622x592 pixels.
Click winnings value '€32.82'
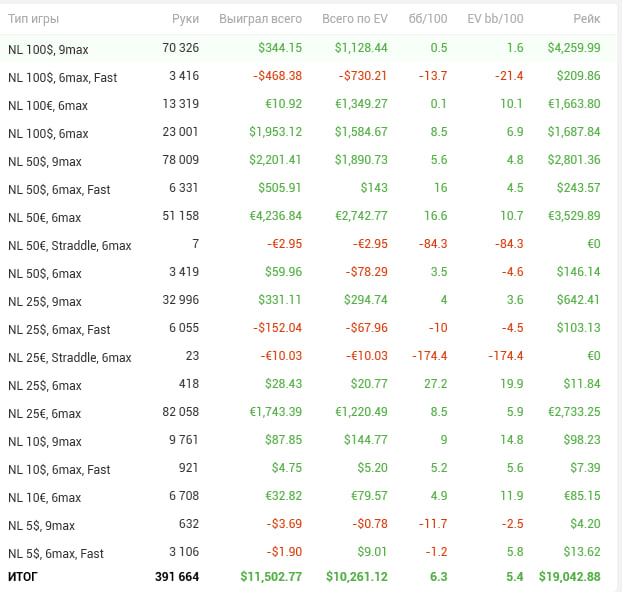point(284,496)
